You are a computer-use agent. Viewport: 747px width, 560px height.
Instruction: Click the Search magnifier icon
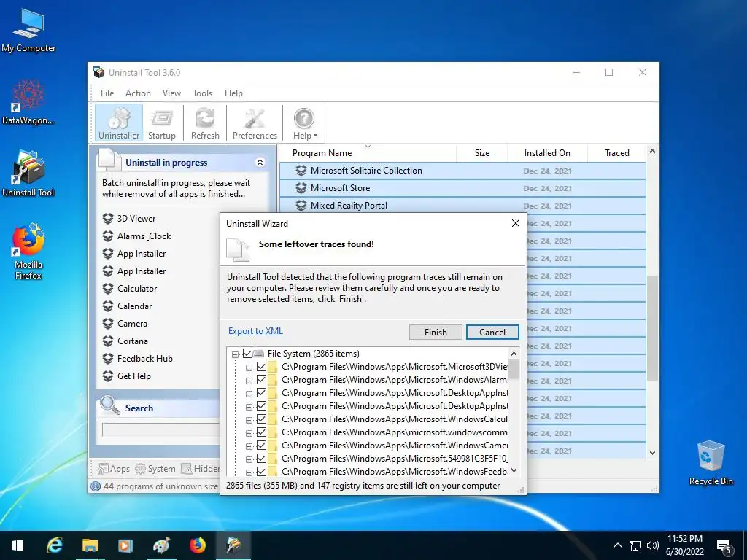coord(110,405)
